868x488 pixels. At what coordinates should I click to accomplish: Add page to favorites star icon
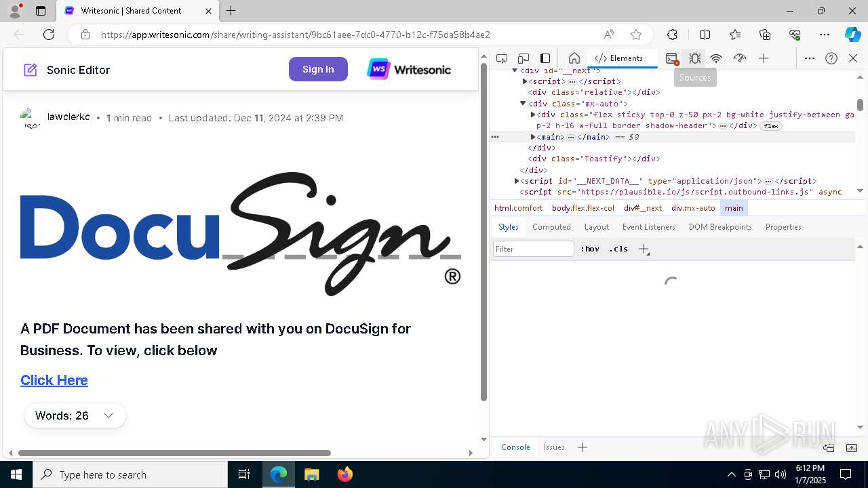tap(636, 35)
